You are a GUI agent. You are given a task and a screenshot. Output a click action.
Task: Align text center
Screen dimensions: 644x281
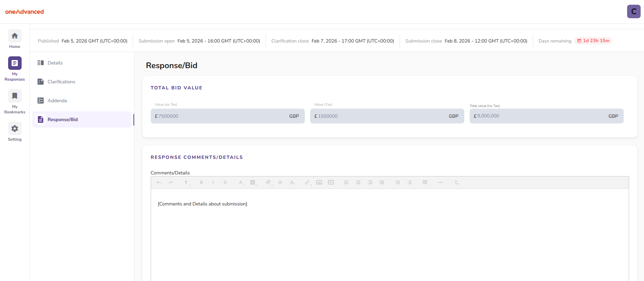(358, 182)
